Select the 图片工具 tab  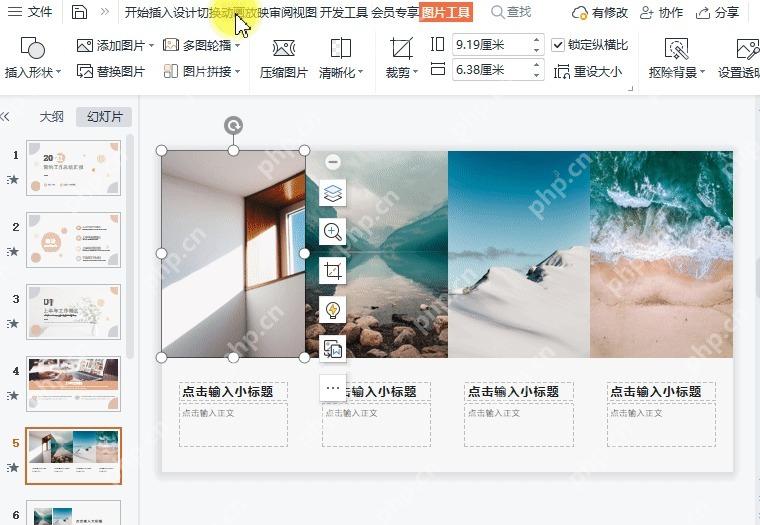click(x=446, y=12)
